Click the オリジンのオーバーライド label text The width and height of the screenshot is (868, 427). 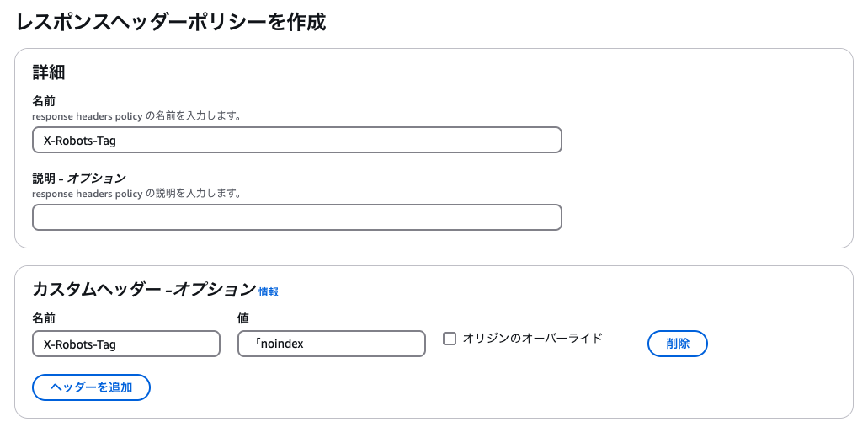(533, 338)
